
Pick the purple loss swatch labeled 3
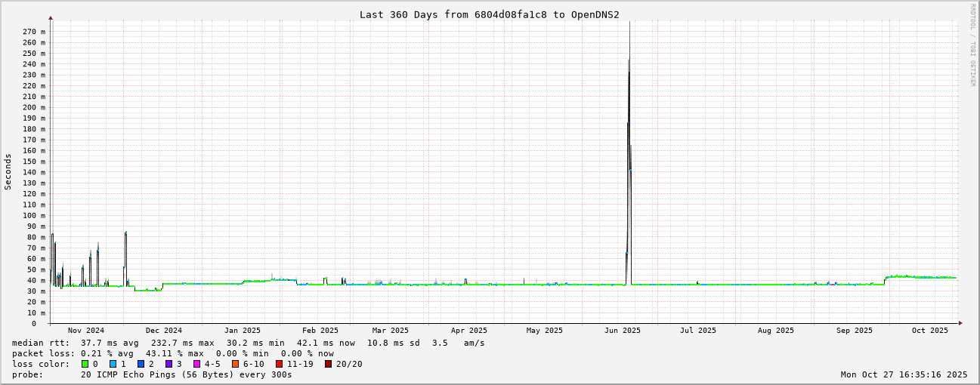[168, 364]
